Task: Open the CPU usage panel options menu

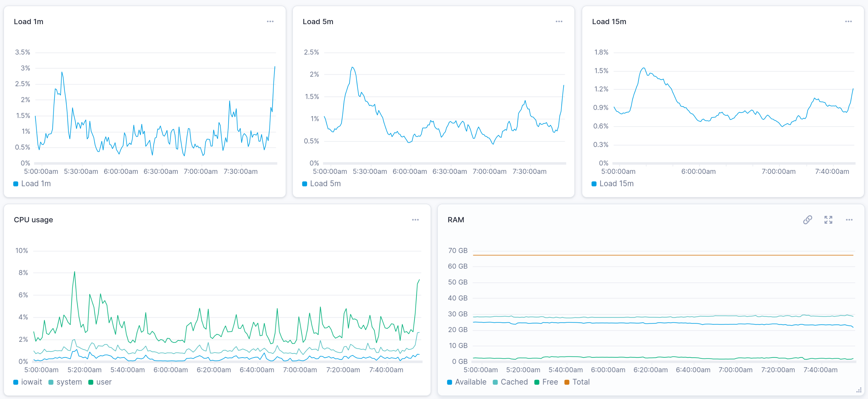Action: tap(415, 220)
